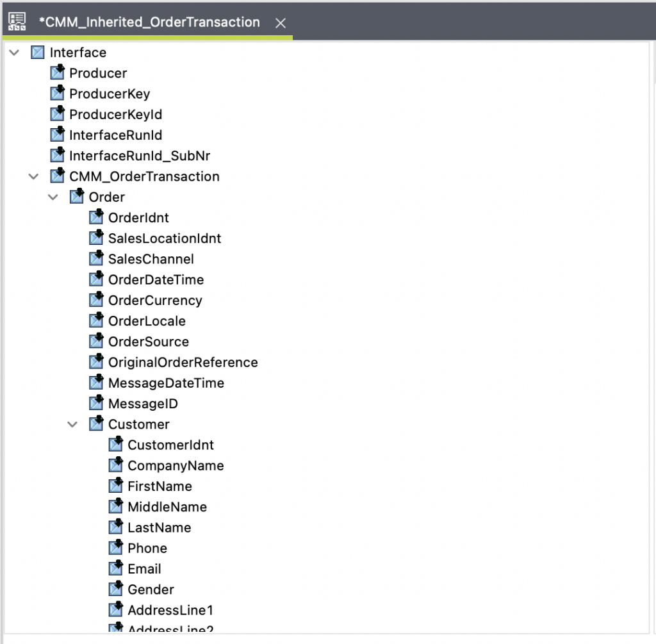Select the AddressLine1 label
Image resolution: width=656 pixels, height=644 pixels.
[x=170, y=610]
